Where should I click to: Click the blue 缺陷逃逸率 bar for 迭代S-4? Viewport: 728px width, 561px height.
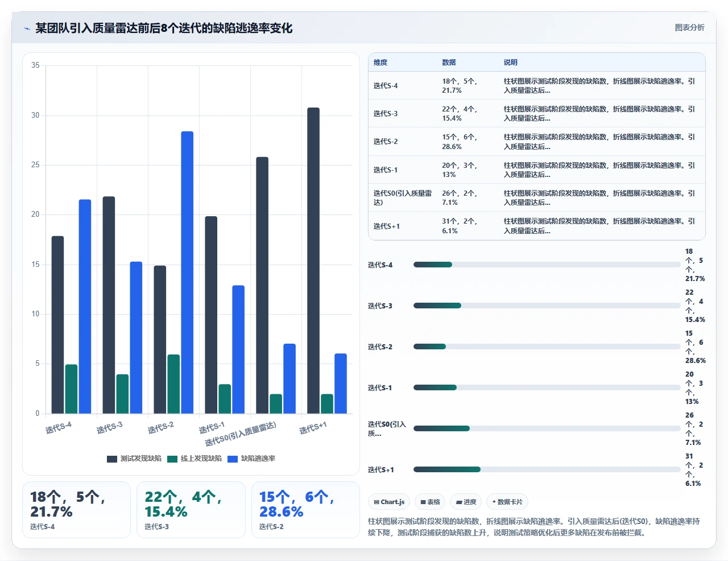click(x=85, y=307)
